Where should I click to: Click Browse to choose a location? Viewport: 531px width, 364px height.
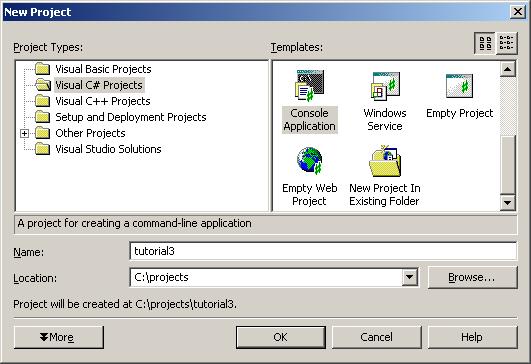pyautogui.click(x=472, y=278)
